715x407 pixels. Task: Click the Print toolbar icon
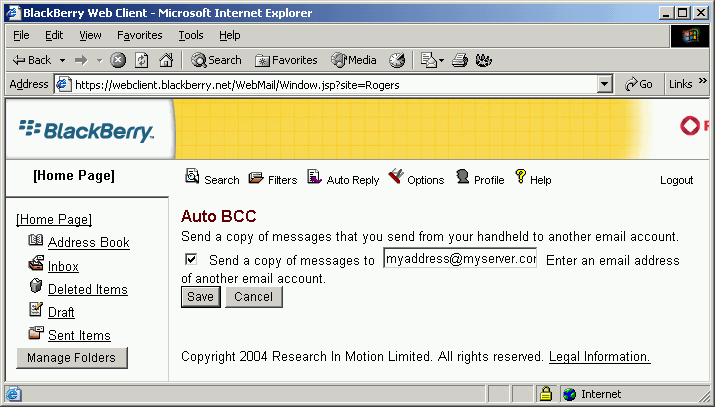click(460, 60)
